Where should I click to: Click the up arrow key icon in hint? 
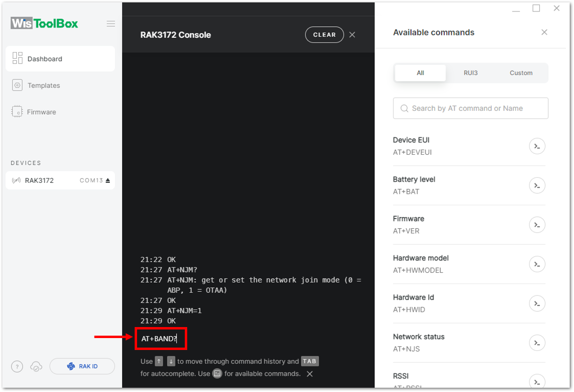pyautogui.click(x=159, y=361)
